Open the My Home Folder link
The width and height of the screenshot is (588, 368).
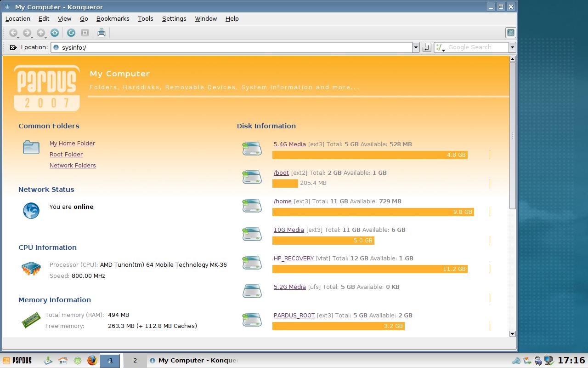72,144
